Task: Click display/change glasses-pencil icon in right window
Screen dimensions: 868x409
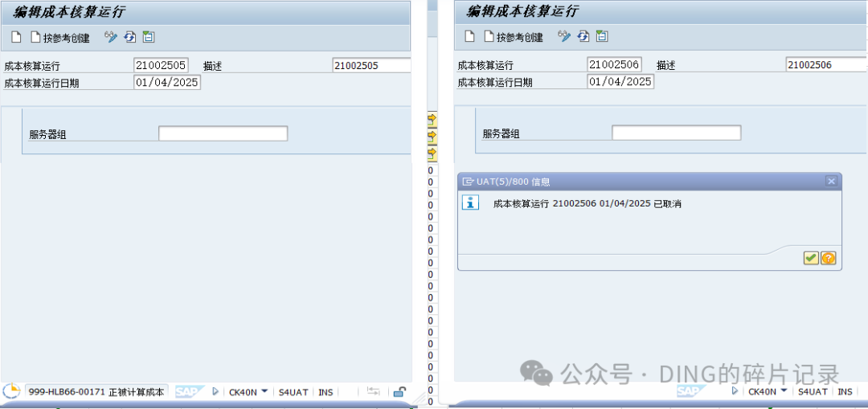Action: [x=564, y=37]
